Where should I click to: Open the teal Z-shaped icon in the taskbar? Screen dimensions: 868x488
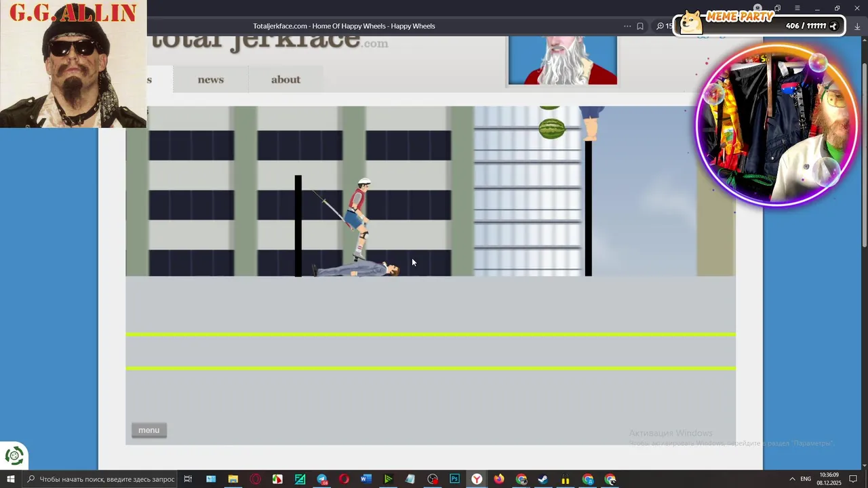(x=300, y=479)
